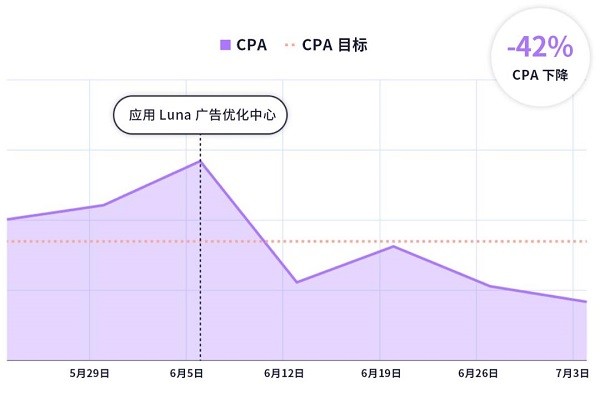The width and height of the screenshot is (600, 398).
Task: Toggle the CPA legend label
Action: (251, 45)
